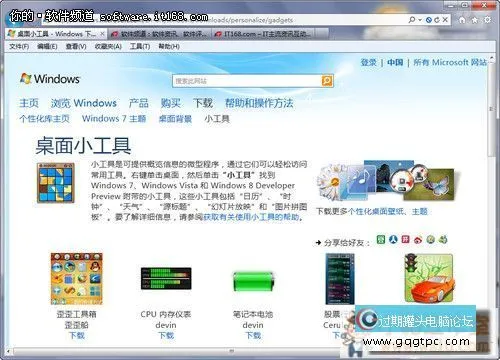The image size is (500, 360).
Task: Open the Windows 7 主题 link
Action: (x=114, y=119)
